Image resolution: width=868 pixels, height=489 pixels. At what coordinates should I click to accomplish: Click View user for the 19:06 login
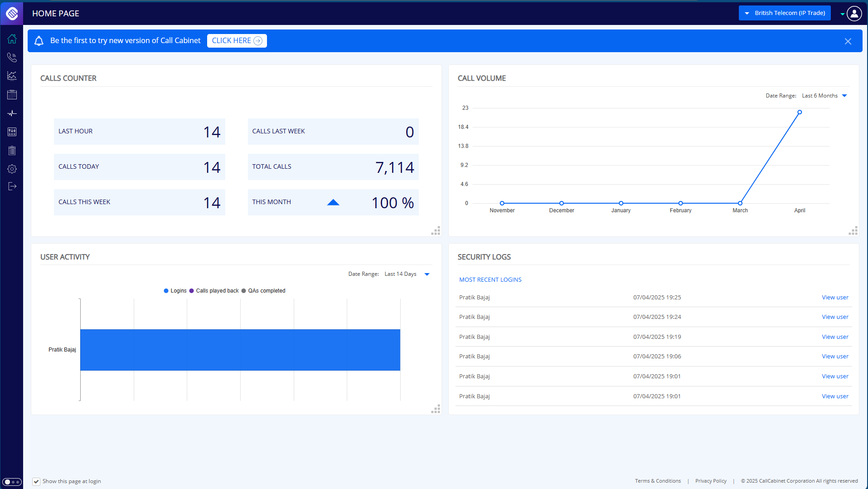click(835, 357)
